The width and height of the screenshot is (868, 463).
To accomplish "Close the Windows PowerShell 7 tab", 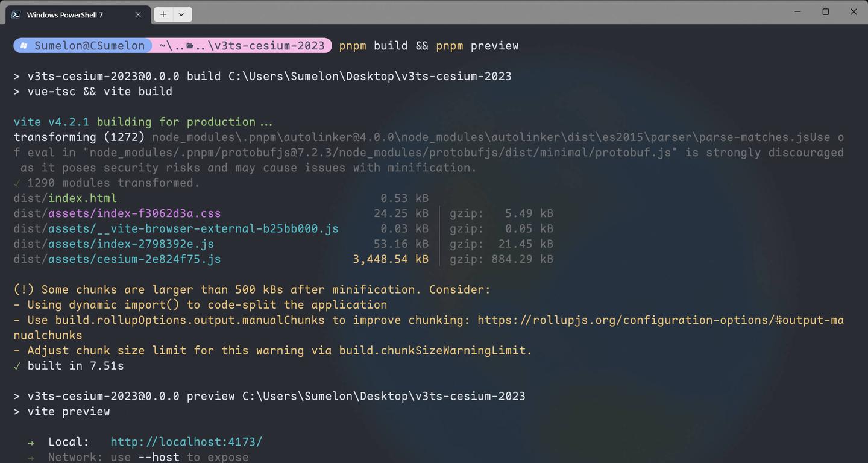I will click(x=137, y=14).
